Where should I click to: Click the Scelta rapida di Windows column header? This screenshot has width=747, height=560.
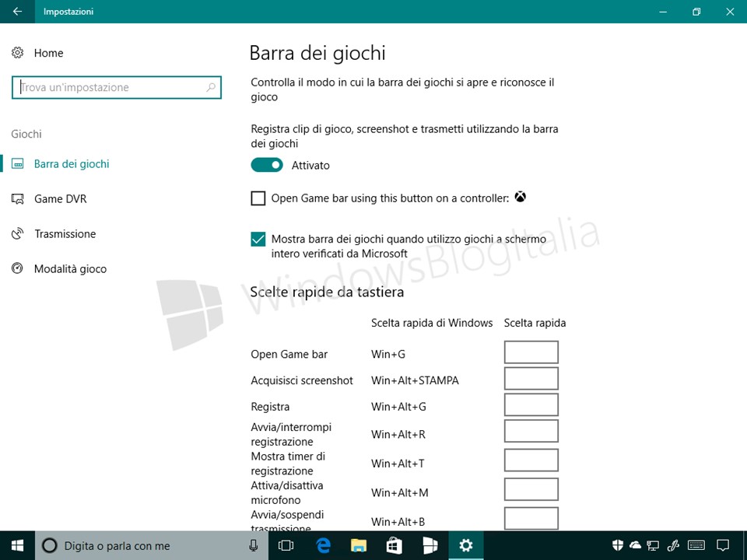click(432, 323)
